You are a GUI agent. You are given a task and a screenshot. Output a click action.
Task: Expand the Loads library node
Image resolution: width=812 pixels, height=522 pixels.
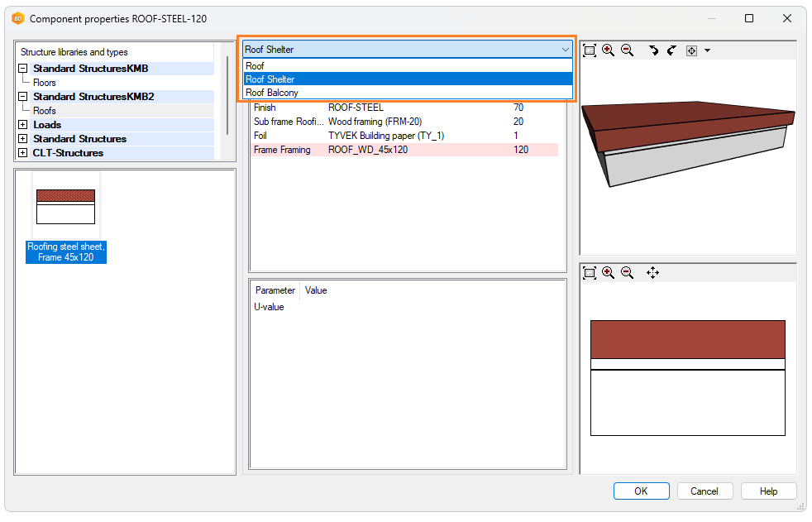point(23,125)
